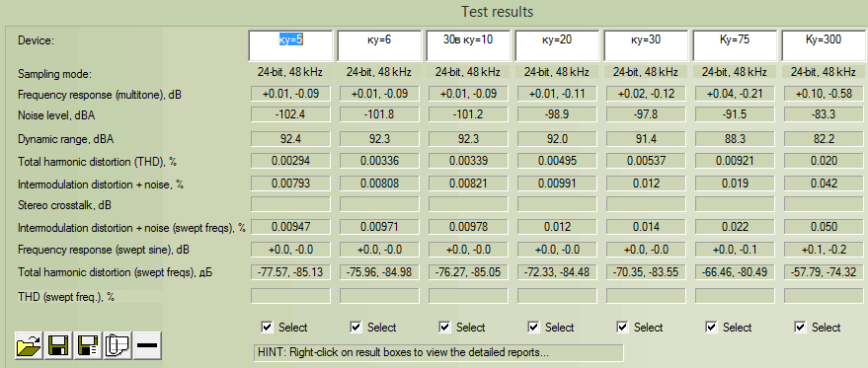Click noise level value -83.3

pos(824,115)
